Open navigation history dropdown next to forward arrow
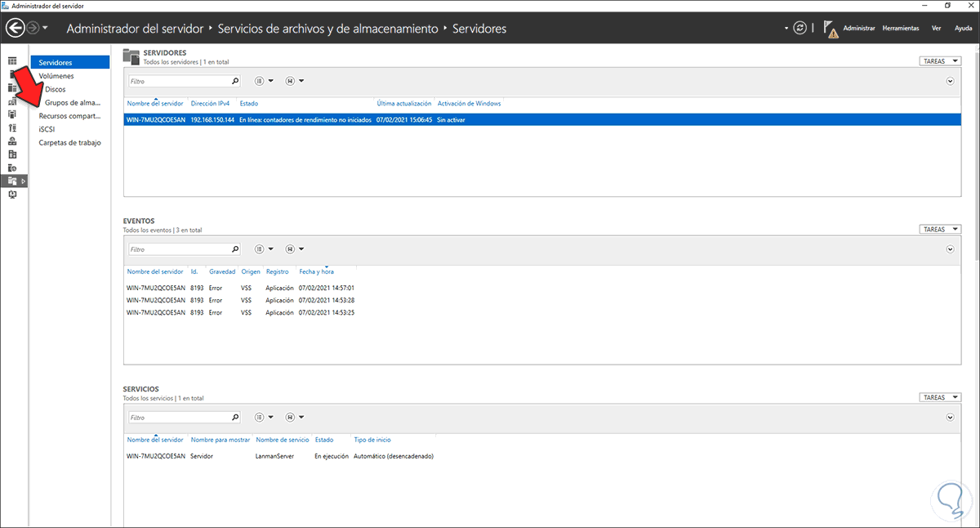 [45, 29]
